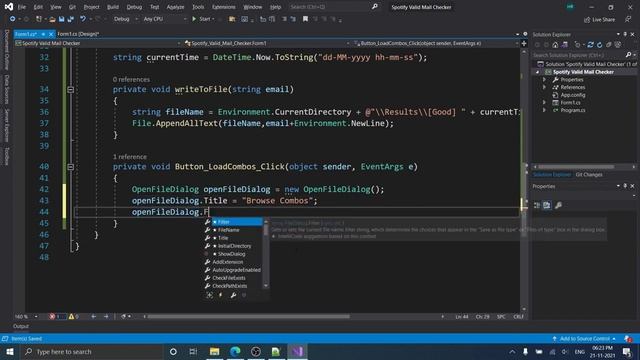
Task: Click the Undo toolbar icon
Action: [83, 19]
